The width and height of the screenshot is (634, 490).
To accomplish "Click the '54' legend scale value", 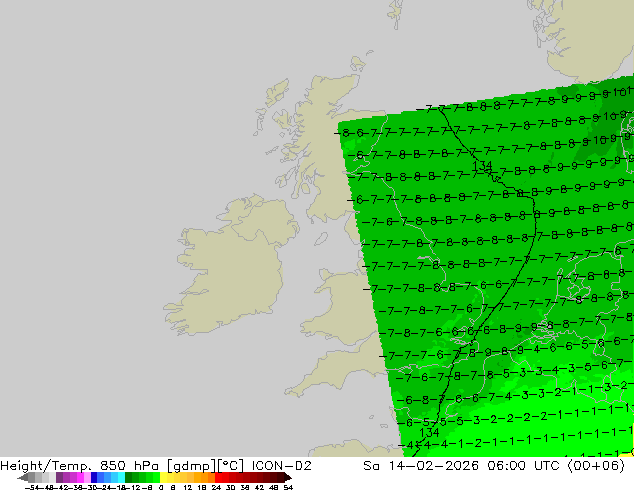I will tap(288, 487).
